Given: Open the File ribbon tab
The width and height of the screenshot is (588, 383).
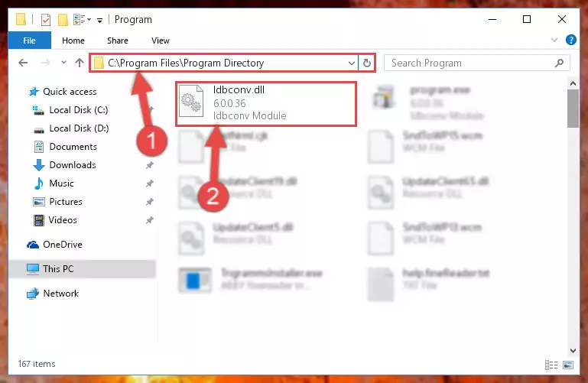Looking at the screenshot, I should click(x=29, y=41).
